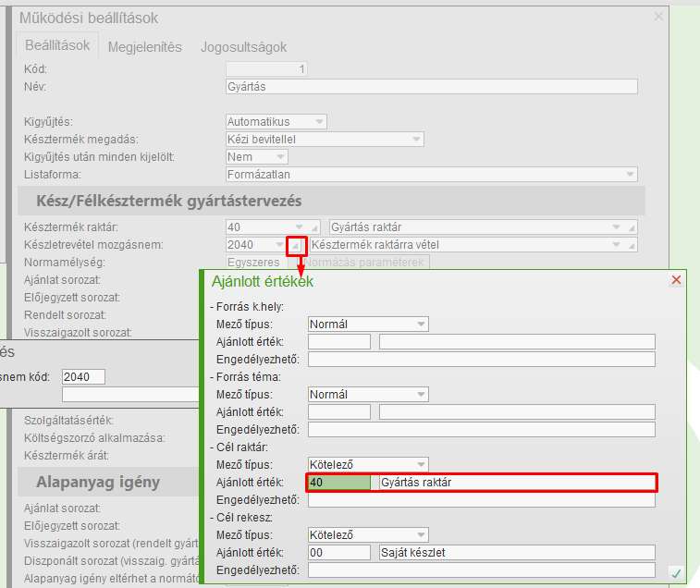The width and height of the screenshot is (700, 588).
Task: Click Forrás k.hely Ajánlott érték code field
Action: click(x=338, y=341)
